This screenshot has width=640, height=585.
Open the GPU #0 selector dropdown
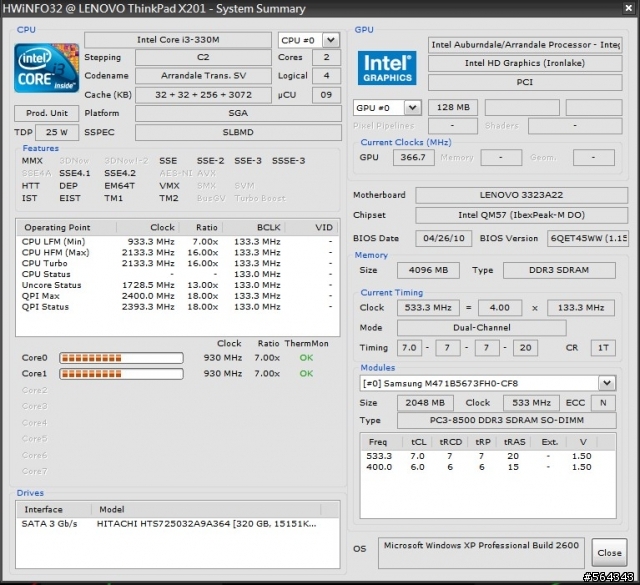[413, 108]
